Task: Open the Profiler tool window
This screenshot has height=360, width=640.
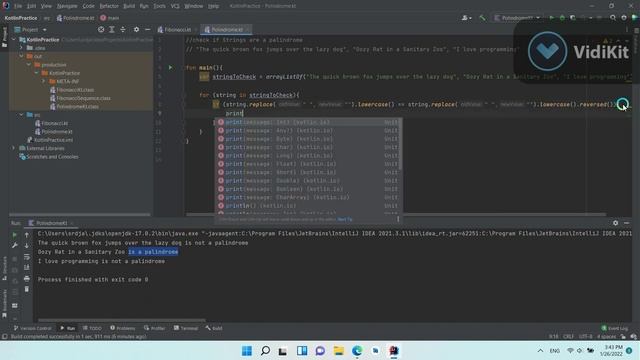Action: coord(154,328)
